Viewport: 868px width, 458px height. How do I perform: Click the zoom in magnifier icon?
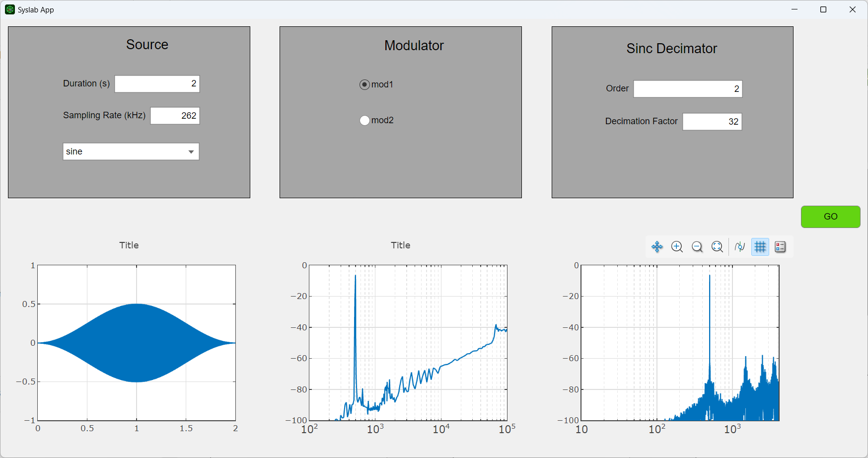[x=677, y=247]
